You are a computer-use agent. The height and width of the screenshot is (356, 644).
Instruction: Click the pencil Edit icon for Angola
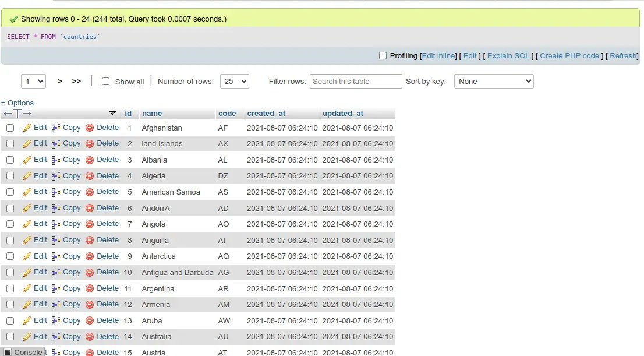click(27, 224)
